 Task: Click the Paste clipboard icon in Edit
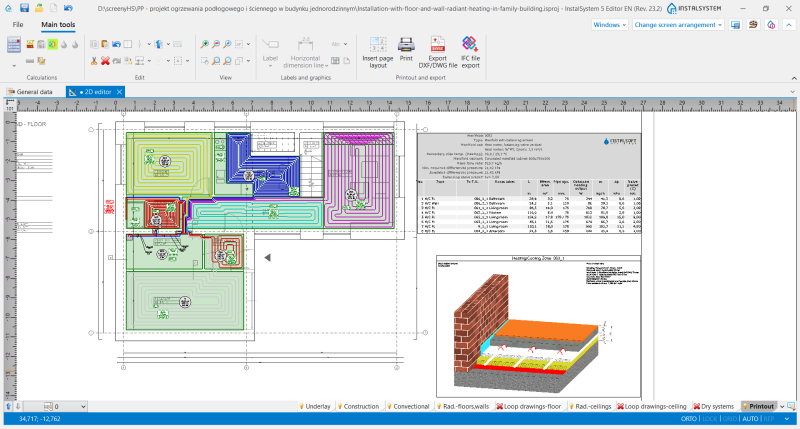[105, 44]
